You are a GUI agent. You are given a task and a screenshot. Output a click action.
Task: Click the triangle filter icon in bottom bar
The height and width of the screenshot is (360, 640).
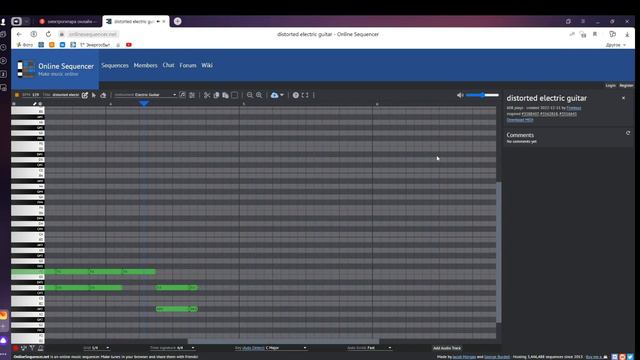[x=32, y=348]
